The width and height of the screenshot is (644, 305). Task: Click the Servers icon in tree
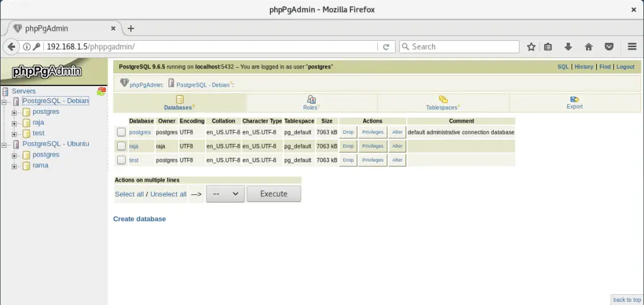pyautogui.click(x=5, y=91)
